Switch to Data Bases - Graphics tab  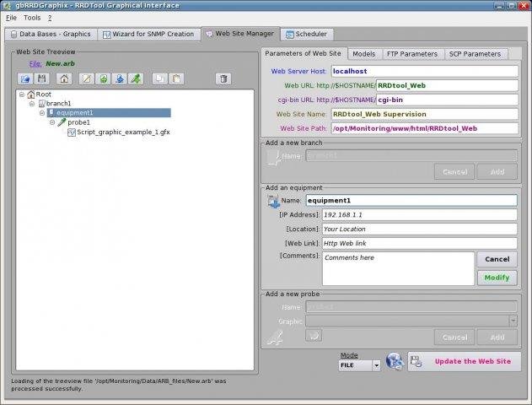click(51, 35)
